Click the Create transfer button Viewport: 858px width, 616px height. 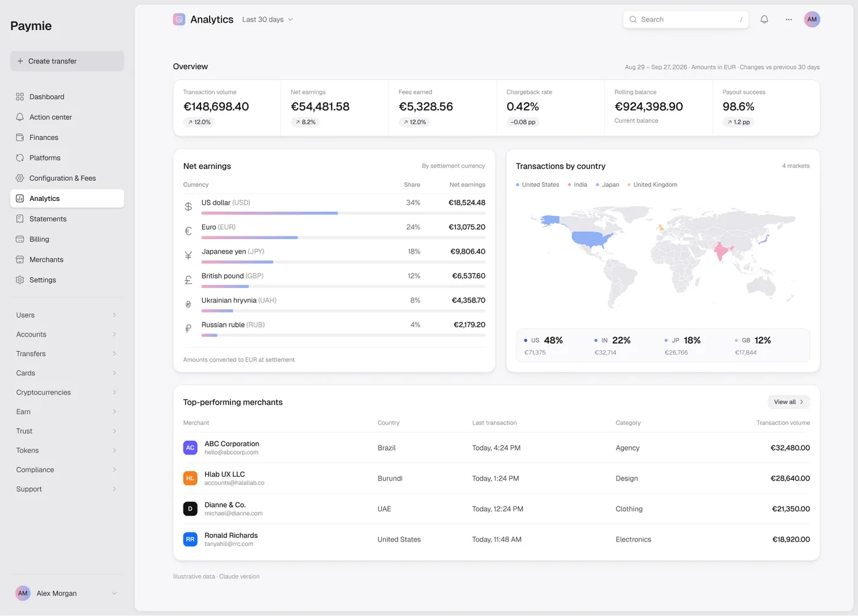coord(67,61)
